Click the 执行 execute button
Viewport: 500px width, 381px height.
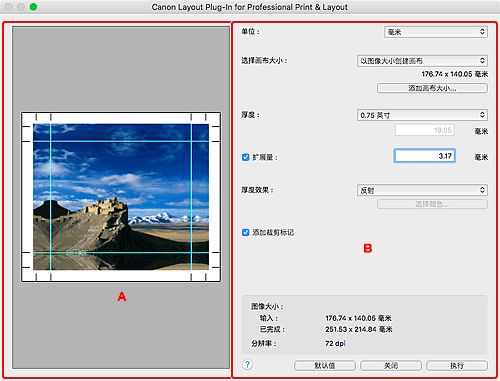point(457,366)
